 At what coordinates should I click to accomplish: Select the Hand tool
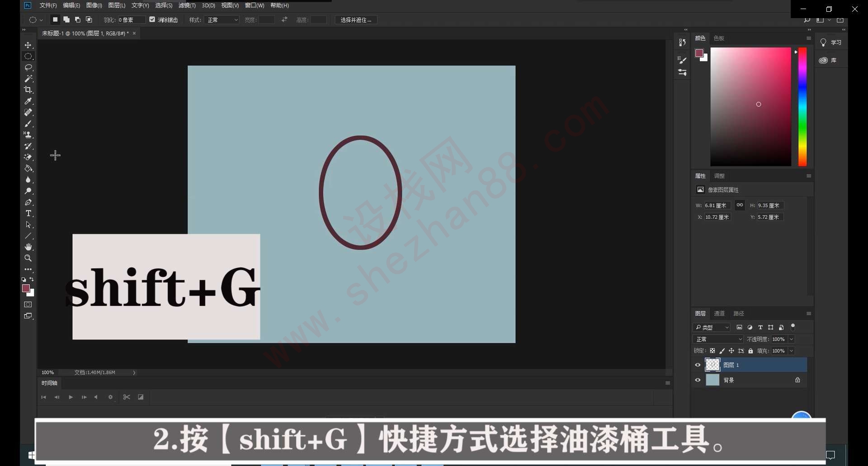pyautogui.click(x=28, y=247)
